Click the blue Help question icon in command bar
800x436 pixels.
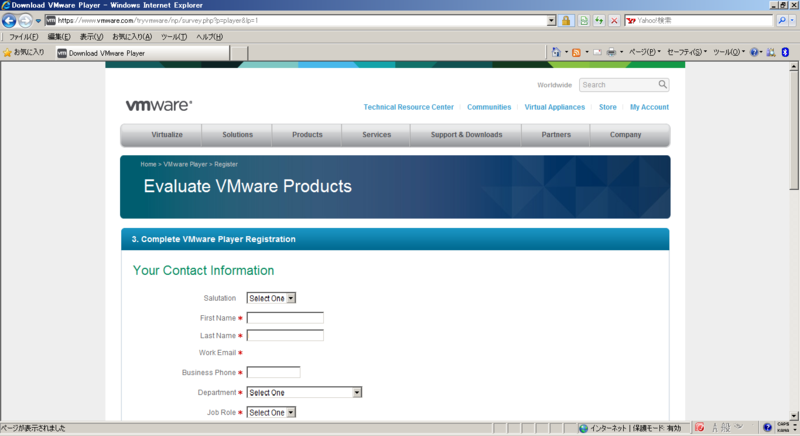click(x=754, y=52)
